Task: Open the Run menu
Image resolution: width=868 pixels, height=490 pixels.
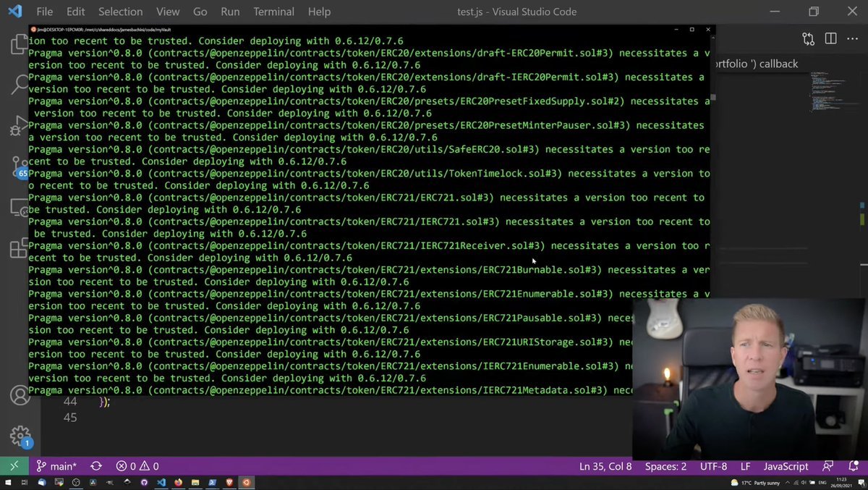Action: 230,12
